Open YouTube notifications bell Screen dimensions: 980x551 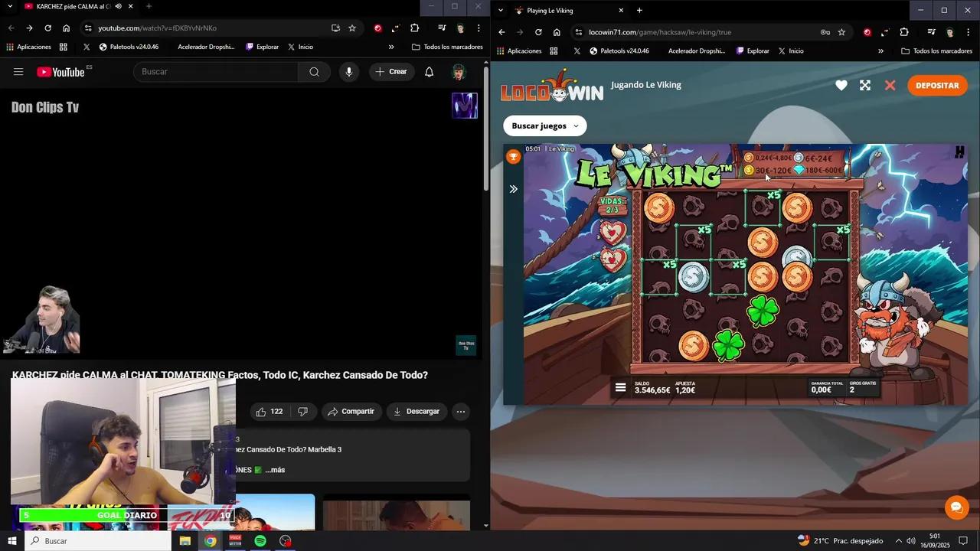pos(430,72)
